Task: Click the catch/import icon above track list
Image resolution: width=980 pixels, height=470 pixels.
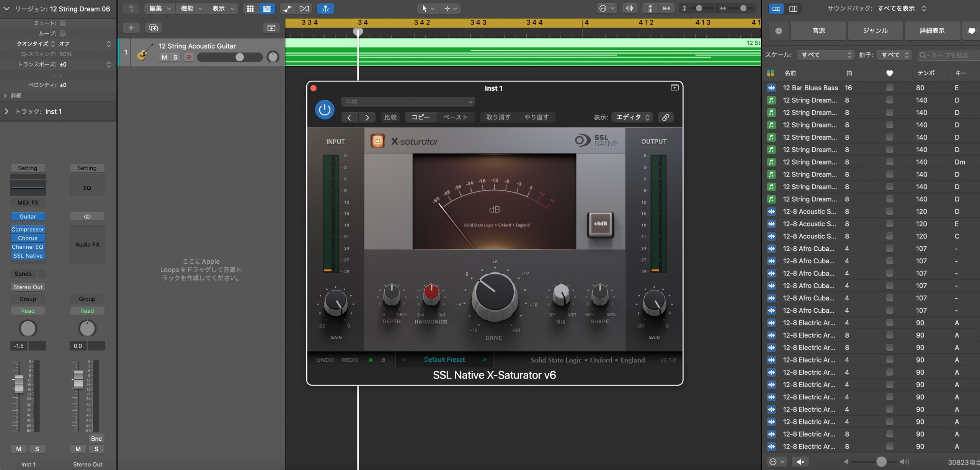Action: pos(271,28)
